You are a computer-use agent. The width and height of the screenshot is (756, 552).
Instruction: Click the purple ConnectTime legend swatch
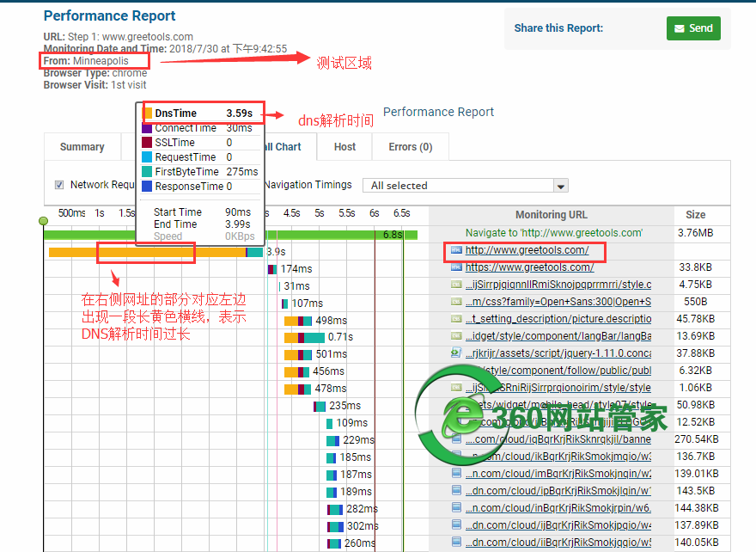point(147,128)
